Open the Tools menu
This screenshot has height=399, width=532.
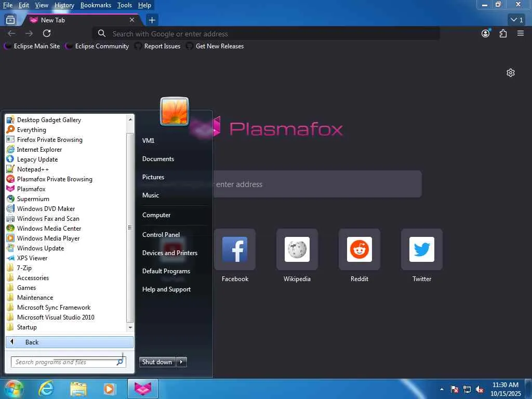click(125, 5)
